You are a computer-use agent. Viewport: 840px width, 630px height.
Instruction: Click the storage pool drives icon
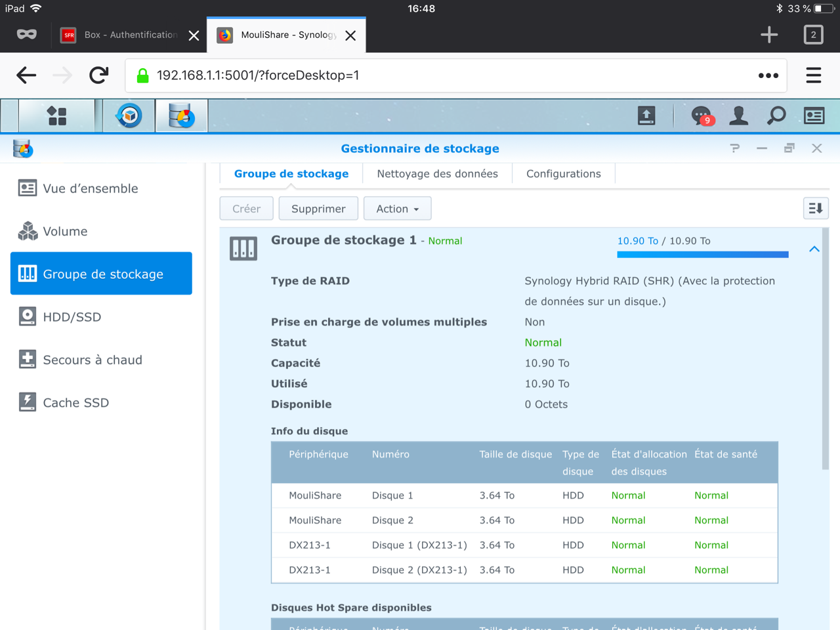point(243,249)
